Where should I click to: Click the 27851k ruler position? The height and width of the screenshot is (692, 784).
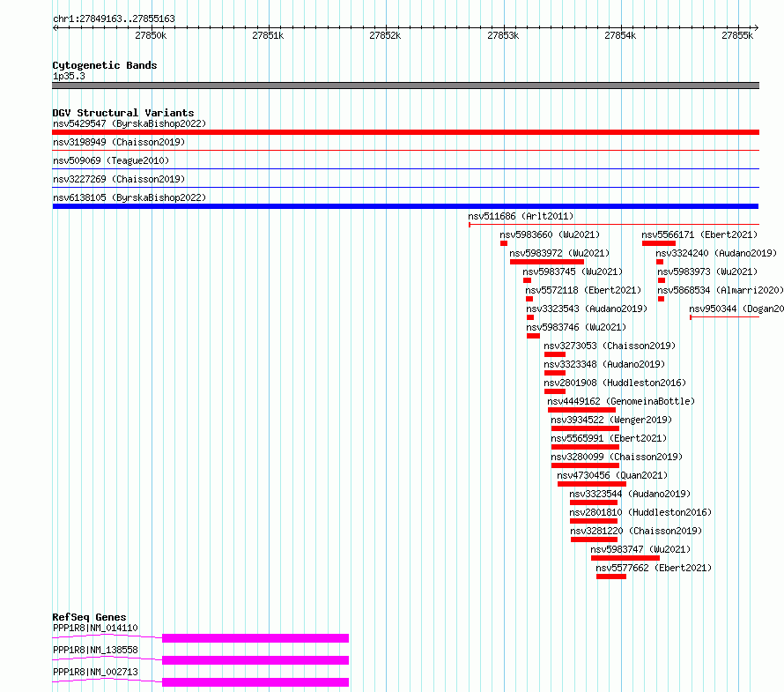click(268, 35)
